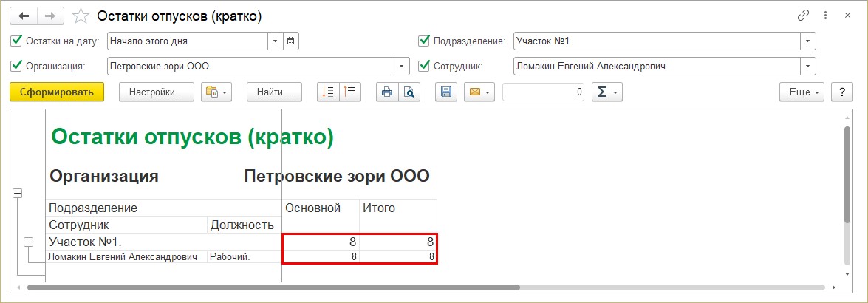Open dropdown for Начало этого дня field

click(x=276, y=41)
